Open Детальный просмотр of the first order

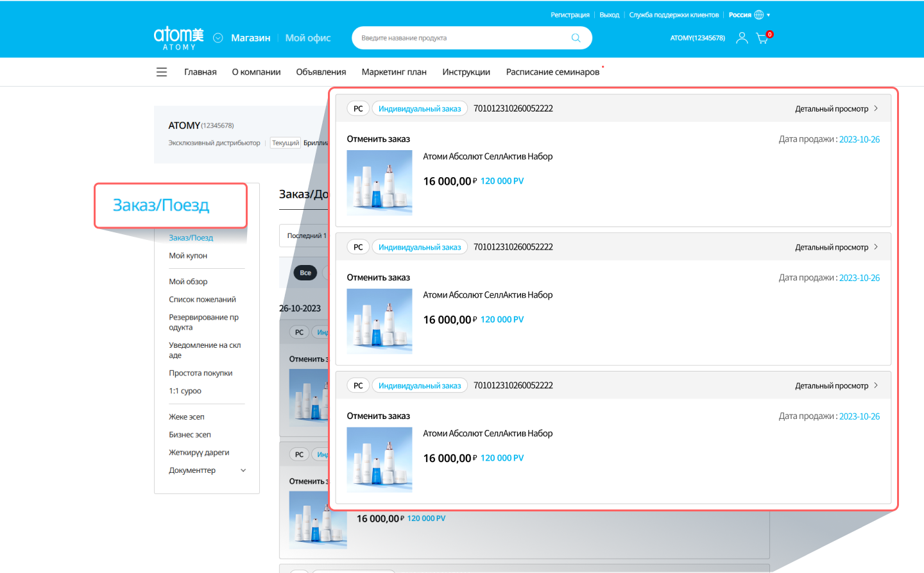(x=836, y=108)
